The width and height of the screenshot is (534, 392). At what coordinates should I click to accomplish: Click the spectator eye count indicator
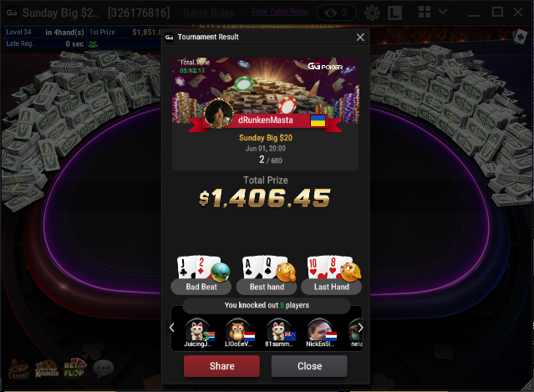point(337,13)
